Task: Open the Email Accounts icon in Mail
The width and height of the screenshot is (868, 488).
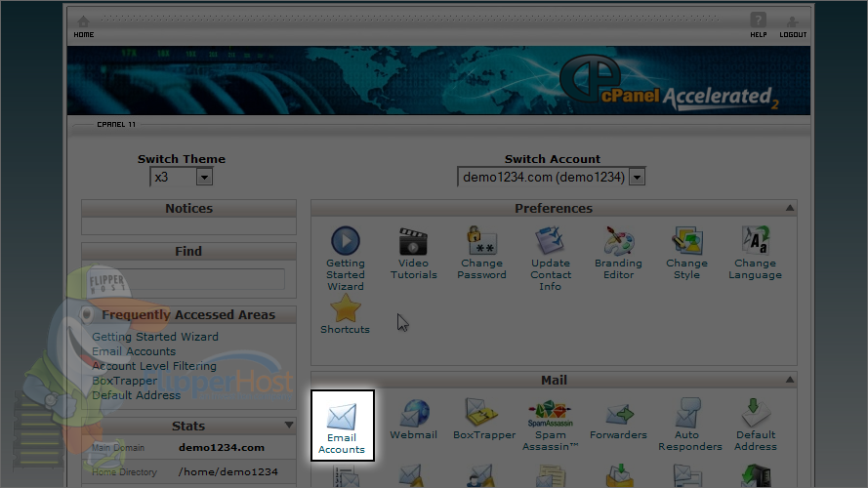Action: coord(342,426)
